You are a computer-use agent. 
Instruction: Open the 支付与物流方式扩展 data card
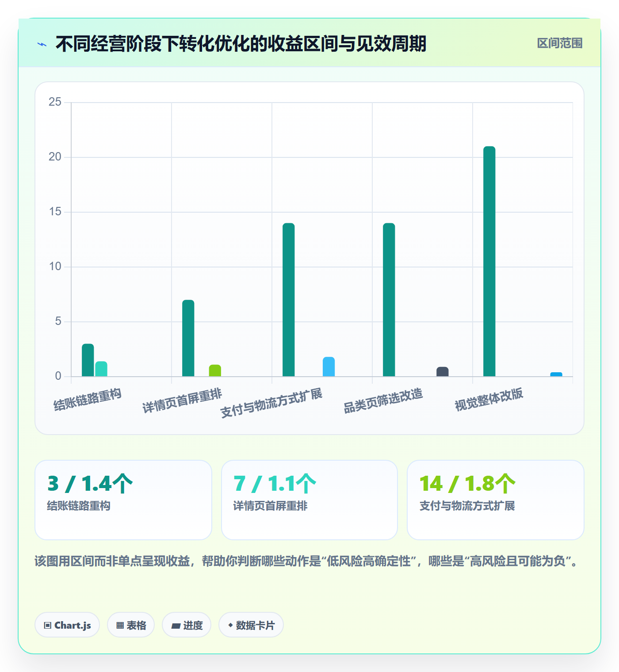point(496,500)
